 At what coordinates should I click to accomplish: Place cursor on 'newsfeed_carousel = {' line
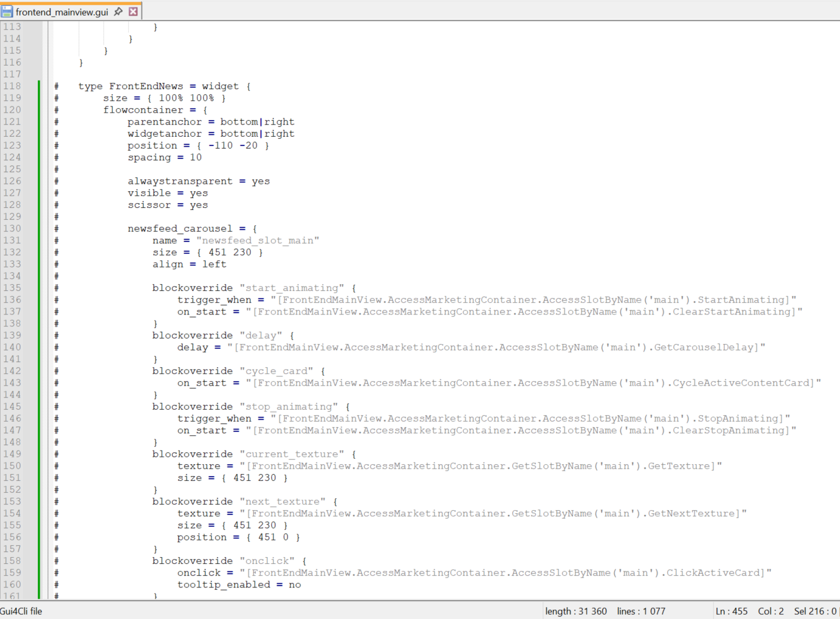(x=193, y=228)
